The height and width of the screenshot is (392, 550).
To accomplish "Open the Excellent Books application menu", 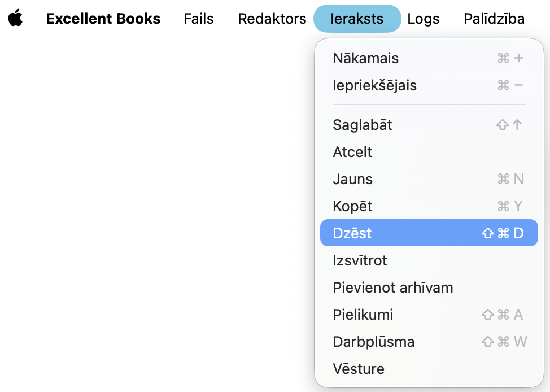I will coord(103,19).
